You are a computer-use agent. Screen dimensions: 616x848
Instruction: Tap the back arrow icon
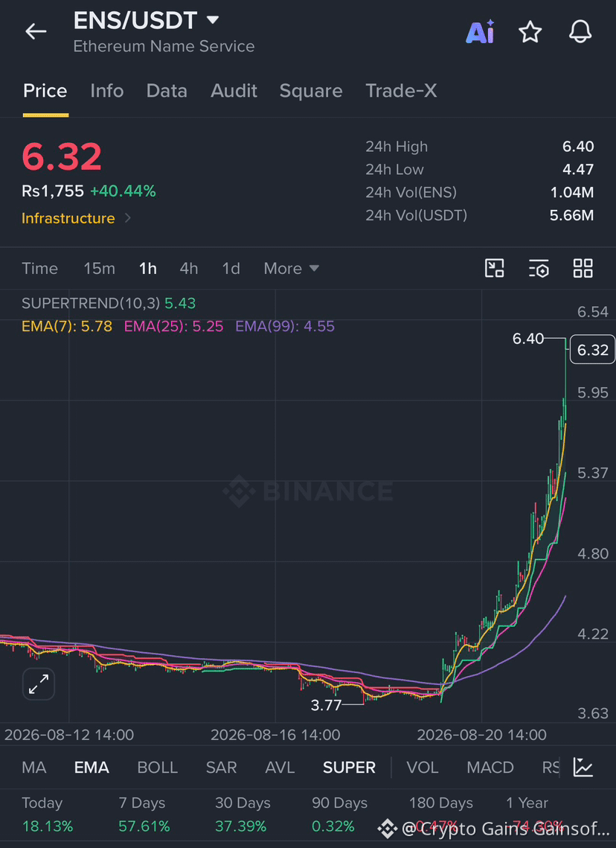(x=36, y=32)
